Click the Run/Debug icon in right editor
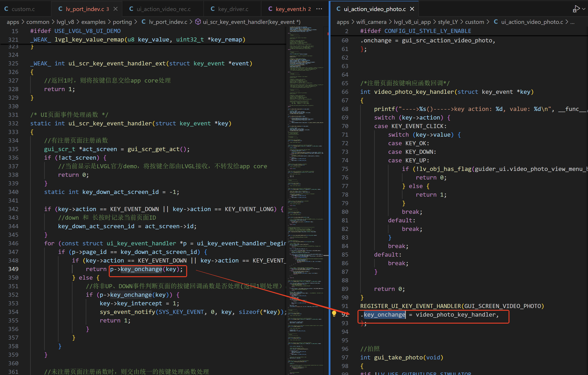The image size is (588, 375). 576,9
